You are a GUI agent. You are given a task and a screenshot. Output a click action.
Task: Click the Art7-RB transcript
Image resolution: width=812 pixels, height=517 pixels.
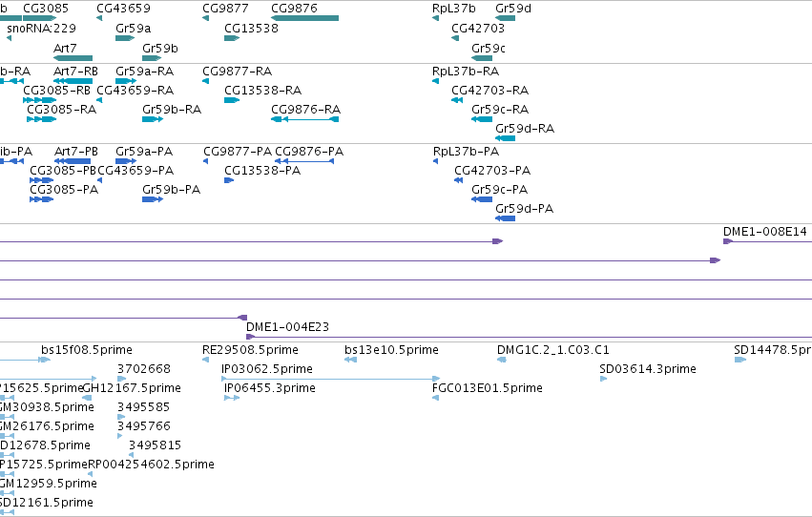pyautogui.click(x=73, y=81)
